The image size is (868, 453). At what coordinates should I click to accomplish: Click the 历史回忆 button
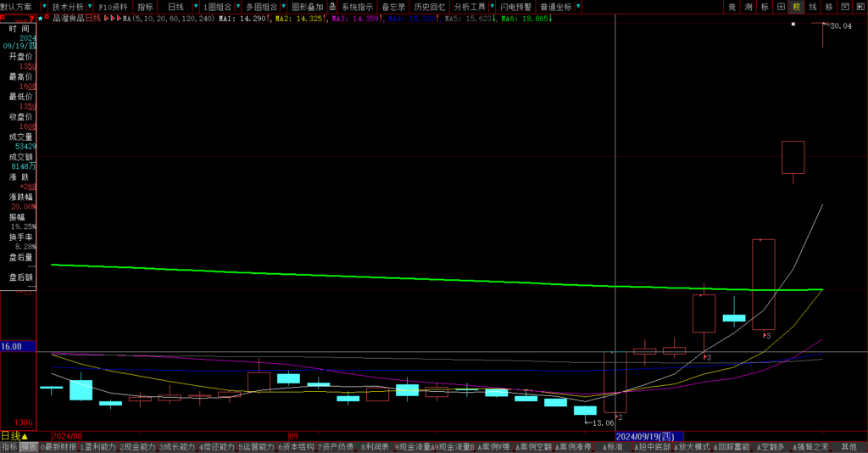coord(429,7)
